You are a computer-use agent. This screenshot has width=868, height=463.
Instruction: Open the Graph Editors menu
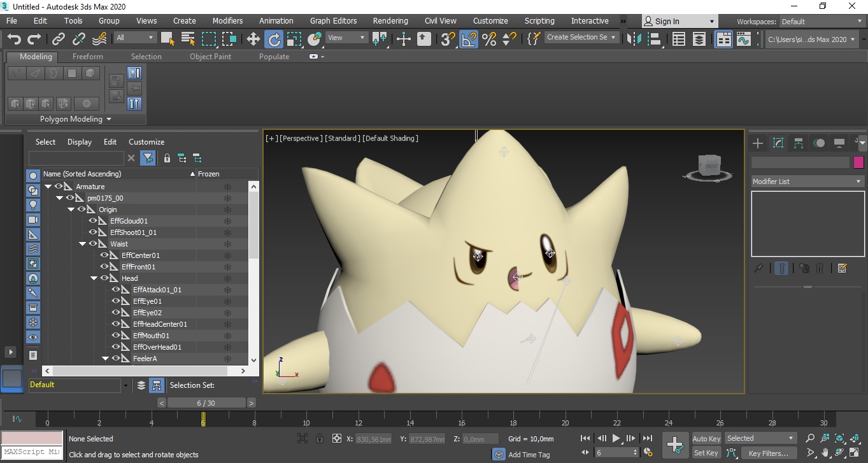(x=333, y=21)
